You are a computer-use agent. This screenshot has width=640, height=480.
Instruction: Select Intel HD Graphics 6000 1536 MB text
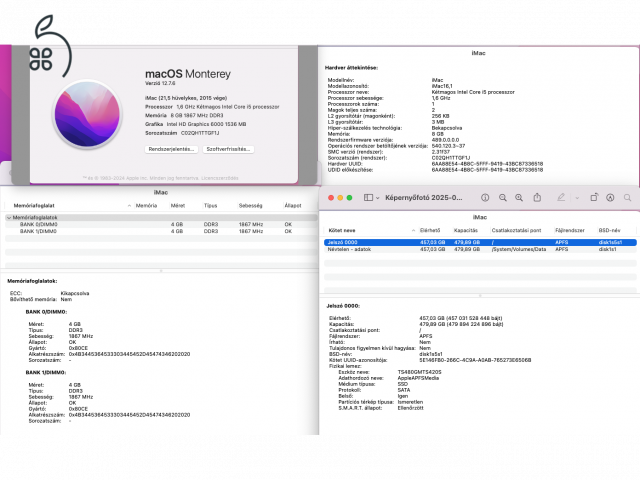(206, 124)
